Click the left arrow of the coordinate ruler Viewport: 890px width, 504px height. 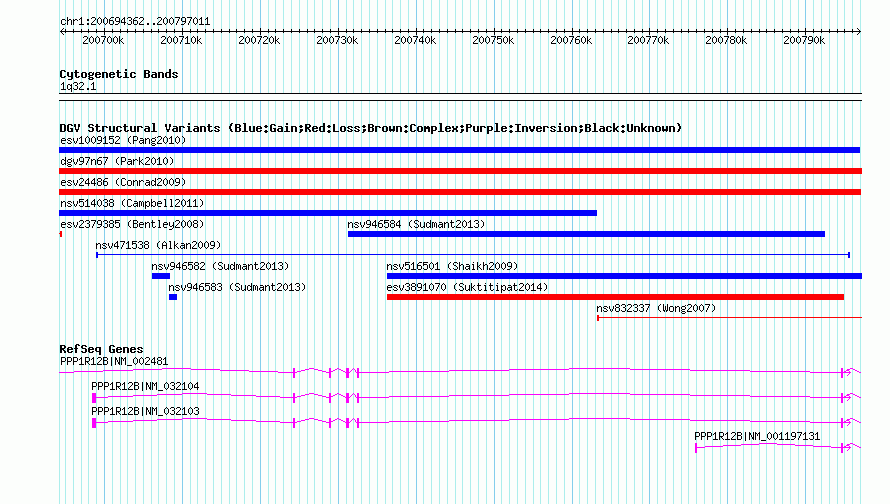pyautogui.click(x=62, y=31)
